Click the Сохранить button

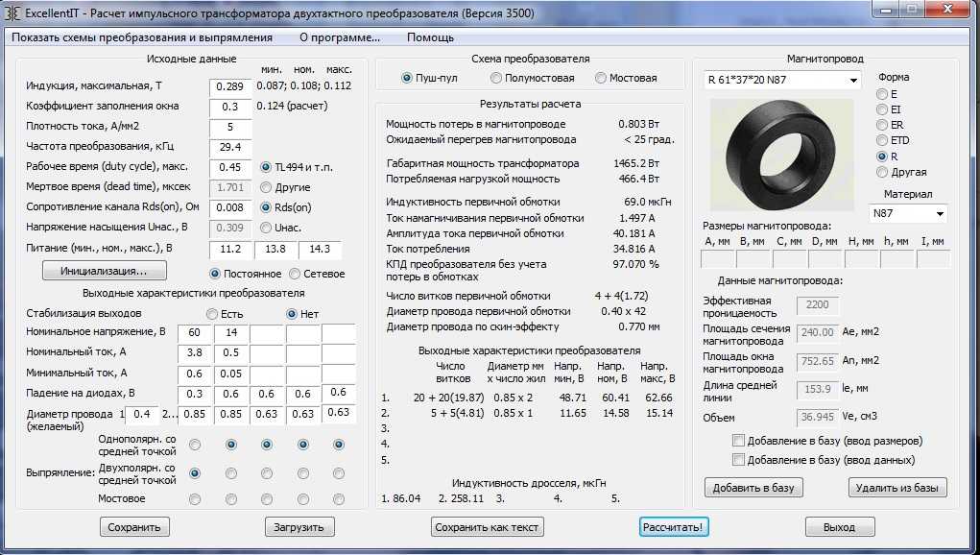point(134,527)
